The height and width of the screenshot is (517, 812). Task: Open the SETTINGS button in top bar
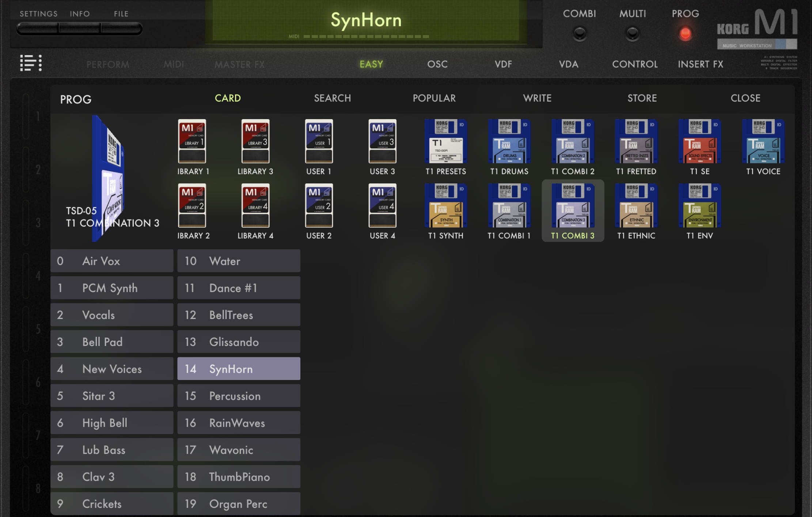38,28
